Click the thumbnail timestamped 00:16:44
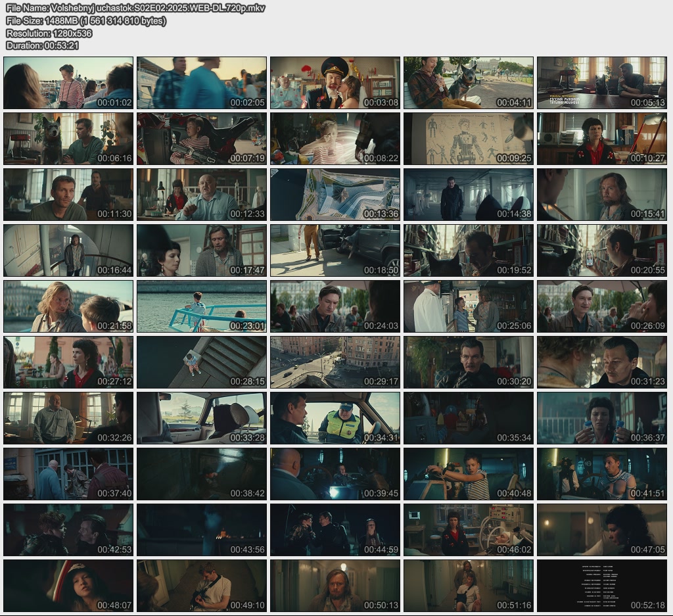This screenshot has width=673, height=616. pos(68,250)
